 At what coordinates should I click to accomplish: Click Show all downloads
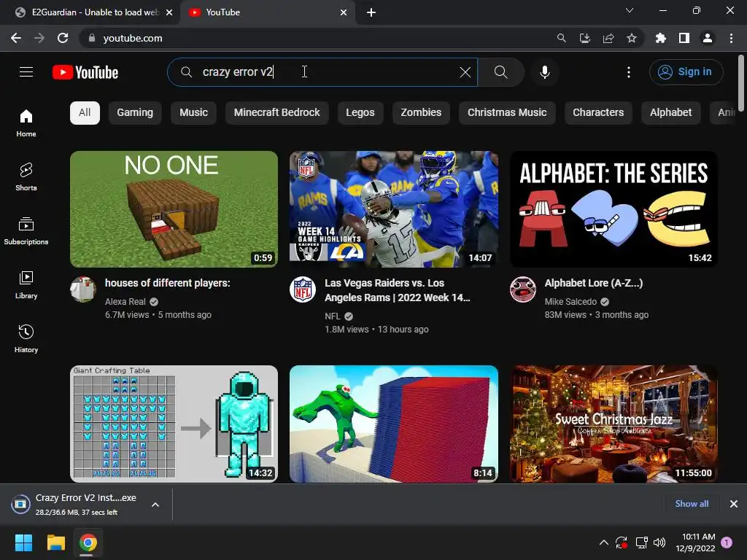pos(692,504)
